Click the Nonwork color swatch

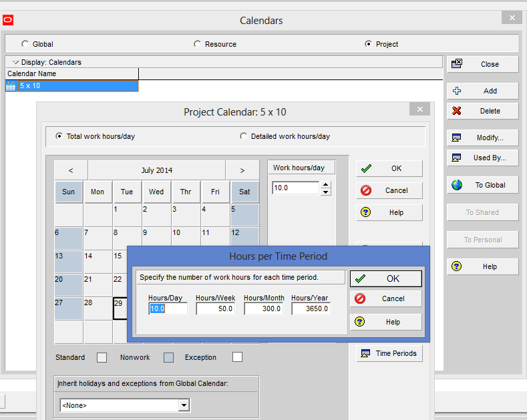click(168, 357)
